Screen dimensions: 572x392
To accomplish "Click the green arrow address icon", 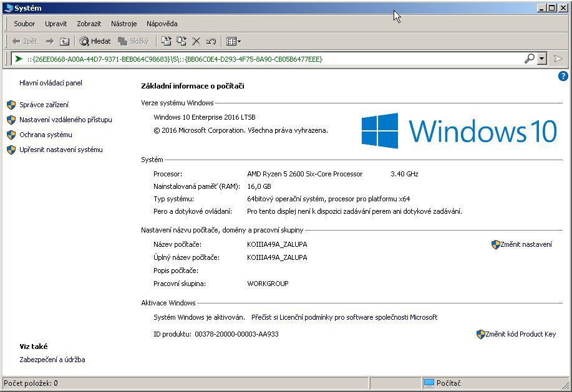I will pos(19,59).
